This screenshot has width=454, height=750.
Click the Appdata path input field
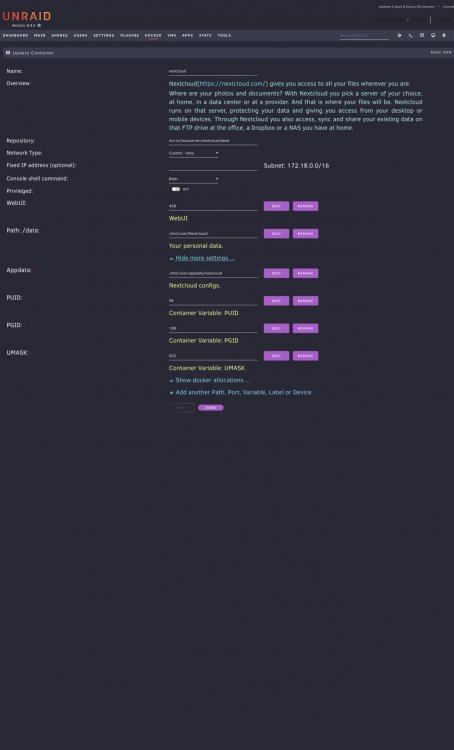click(x=213, y=274)
